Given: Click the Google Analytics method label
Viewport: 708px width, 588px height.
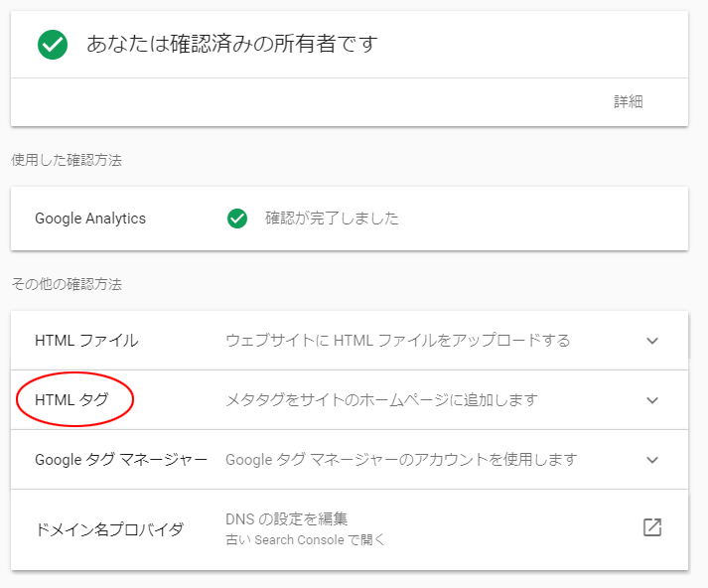Looking at the screenshot, I should coord(90,219).
